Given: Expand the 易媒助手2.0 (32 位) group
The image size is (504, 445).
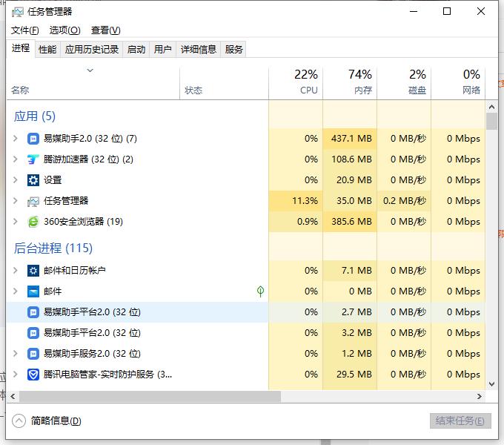Looking at the screenshot, I should click(15, 139).
